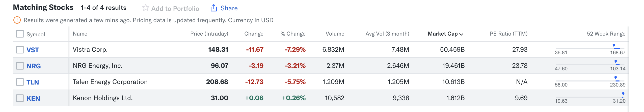Click the 6.832M volume value
644x112 pixels.
(333, 49)
